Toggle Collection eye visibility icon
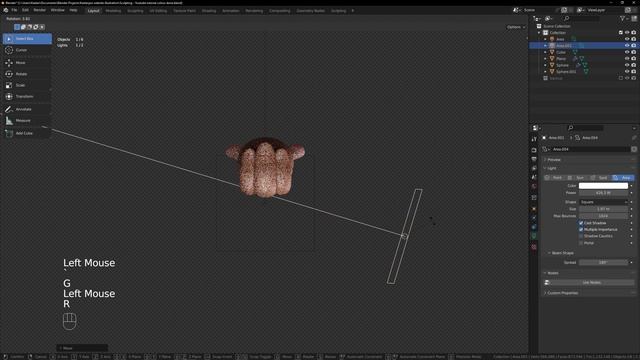Viewport: 640px width, 360px height. (627, 33)
